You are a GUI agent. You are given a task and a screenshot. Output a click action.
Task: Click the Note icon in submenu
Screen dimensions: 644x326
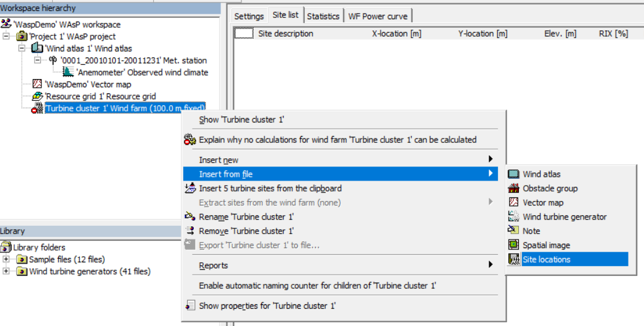(513, 231)
